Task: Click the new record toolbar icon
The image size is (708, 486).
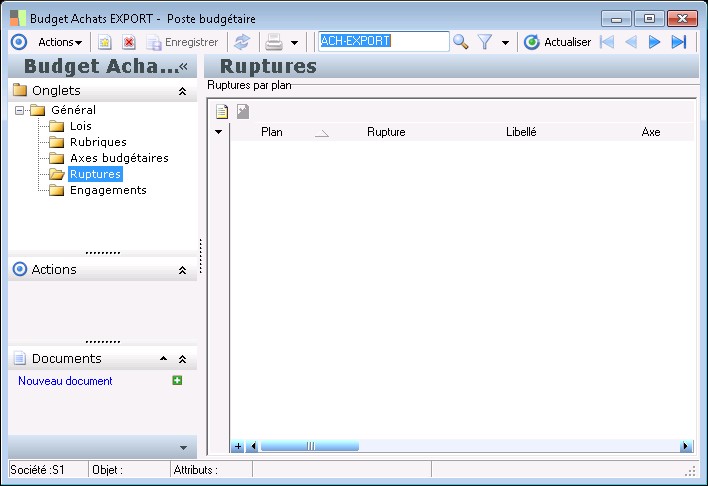Action: [x=105, y=42]
